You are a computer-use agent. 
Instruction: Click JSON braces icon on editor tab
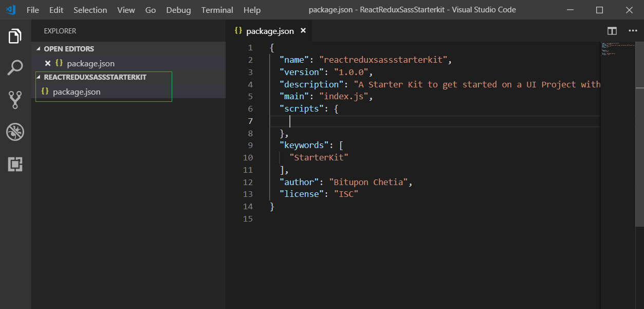[x=238, y=31]
